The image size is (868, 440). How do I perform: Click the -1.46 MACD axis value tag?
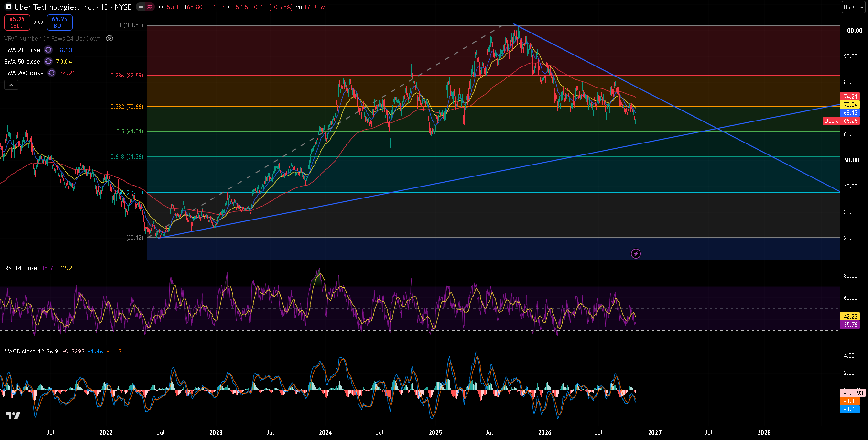850,409
